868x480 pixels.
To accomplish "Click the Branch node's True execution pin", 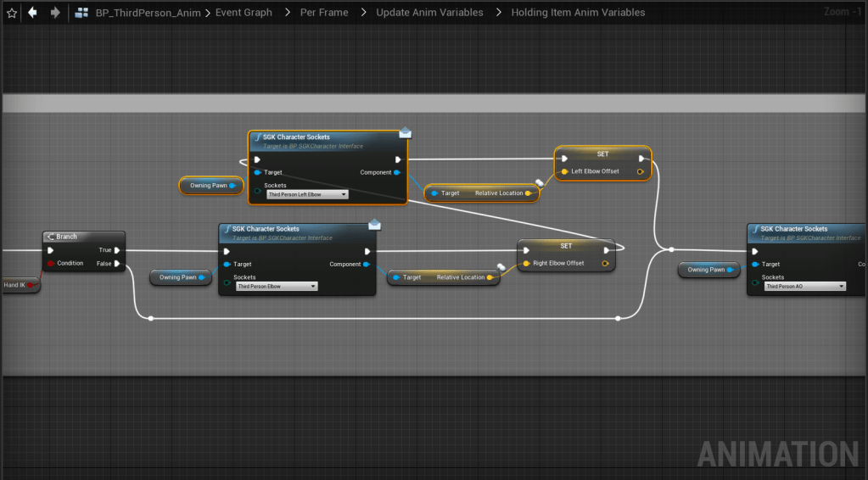I will click(x=117, y=250).
